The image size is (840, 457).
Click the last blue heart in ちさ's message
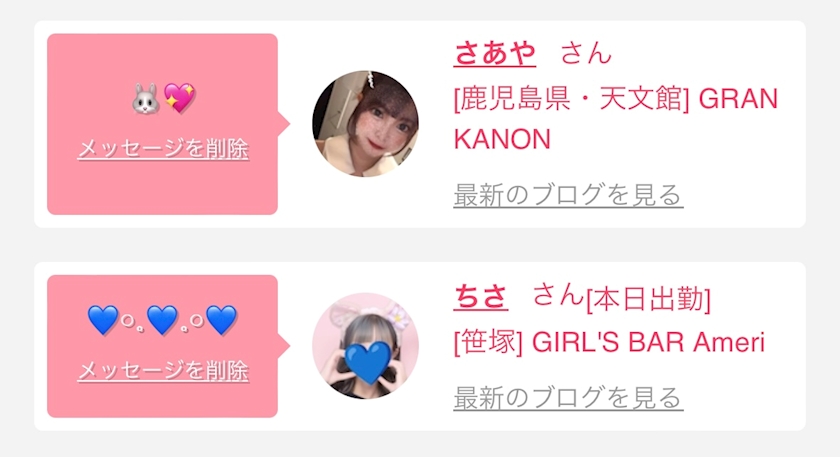(x=222, y=320)
